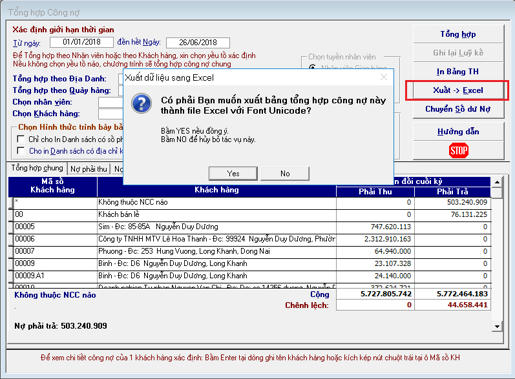Switch to the Tổng hợp chung tab
Screen dimensions: 515x379
coord(37,168)
